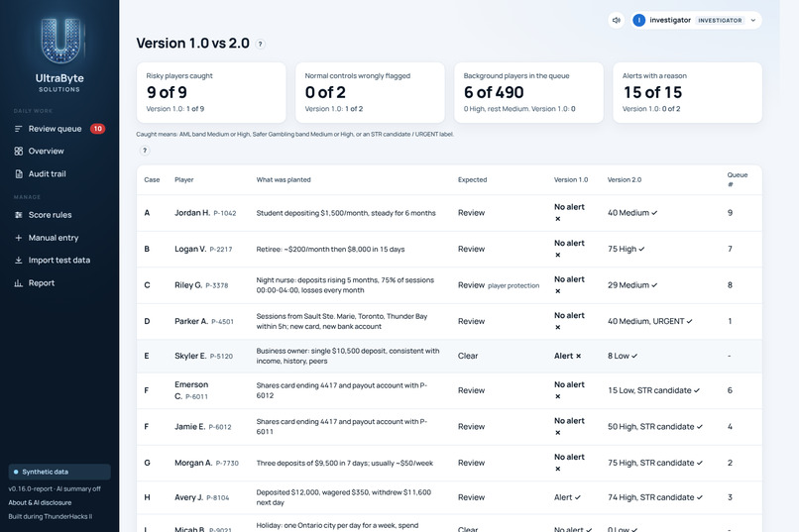Click the Background players in the queue card

click(529, 93)
